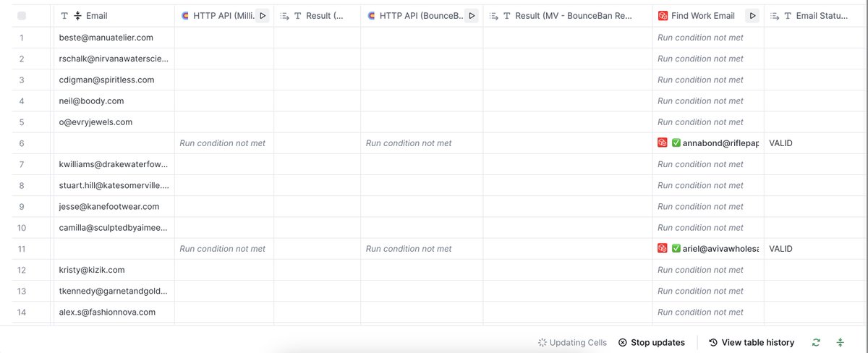Click the text type icon in Email header
Viewport: 868px width, 353px height.
point(64,15)
